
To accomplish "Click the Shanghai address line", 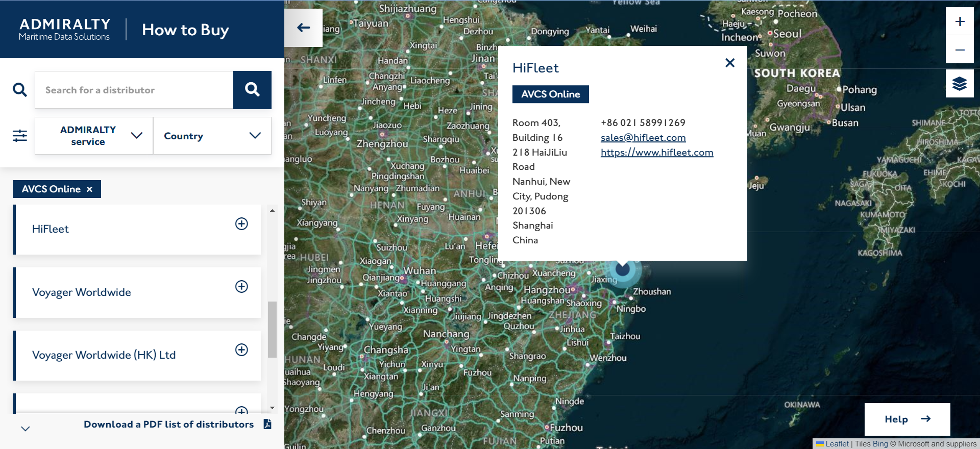I will [x=533, y=226].
